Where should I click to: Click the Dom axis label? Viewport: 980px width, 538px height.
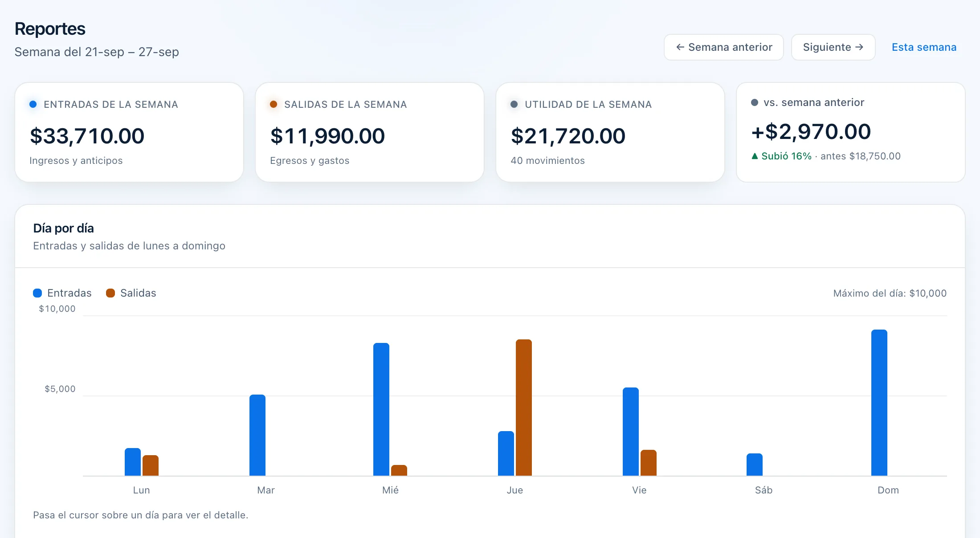coord(888,490)
